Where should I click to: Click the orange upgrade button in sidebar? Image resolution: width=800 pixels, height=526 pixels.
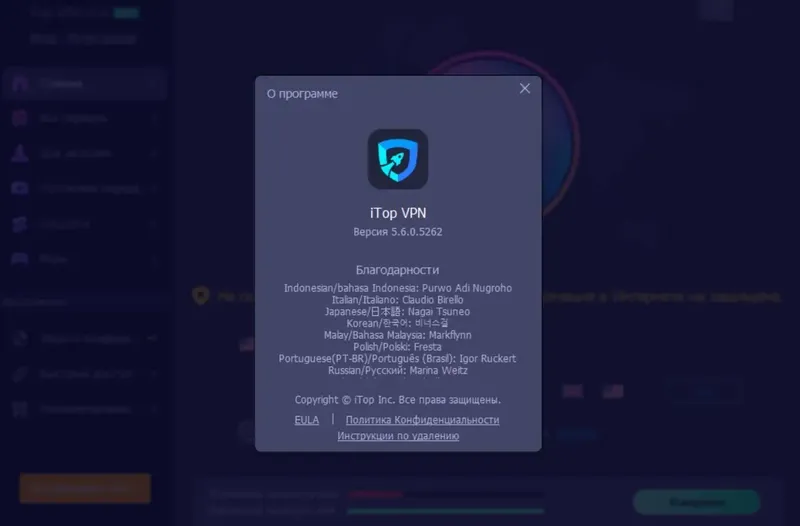(85, 488)
